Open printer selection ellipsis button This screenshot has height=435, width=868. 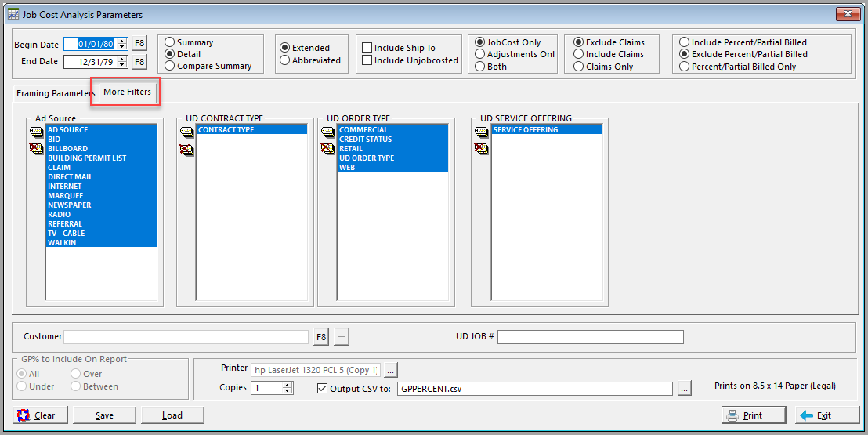[x=391, y=370]
